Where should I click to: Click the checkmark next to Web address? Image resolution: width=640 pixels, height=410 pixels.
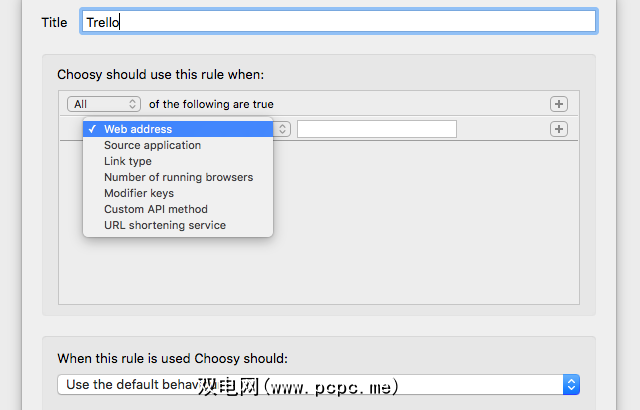point(92,129)
